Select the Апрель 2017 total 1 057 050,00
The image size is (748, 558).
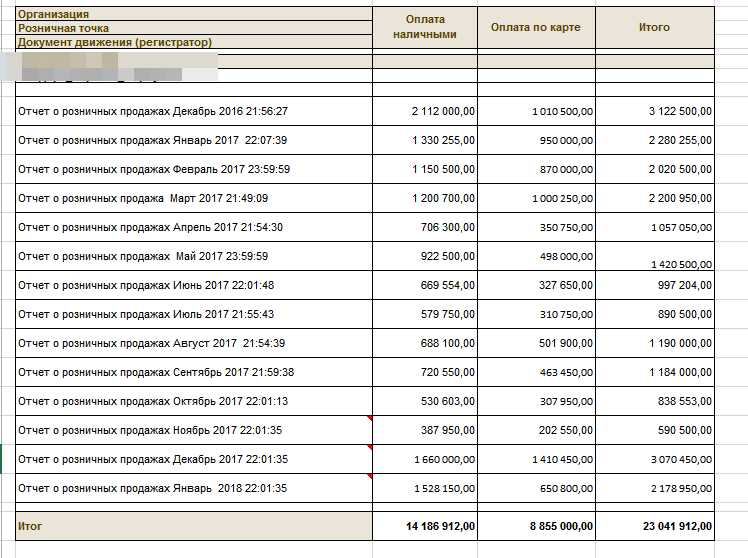680,228
